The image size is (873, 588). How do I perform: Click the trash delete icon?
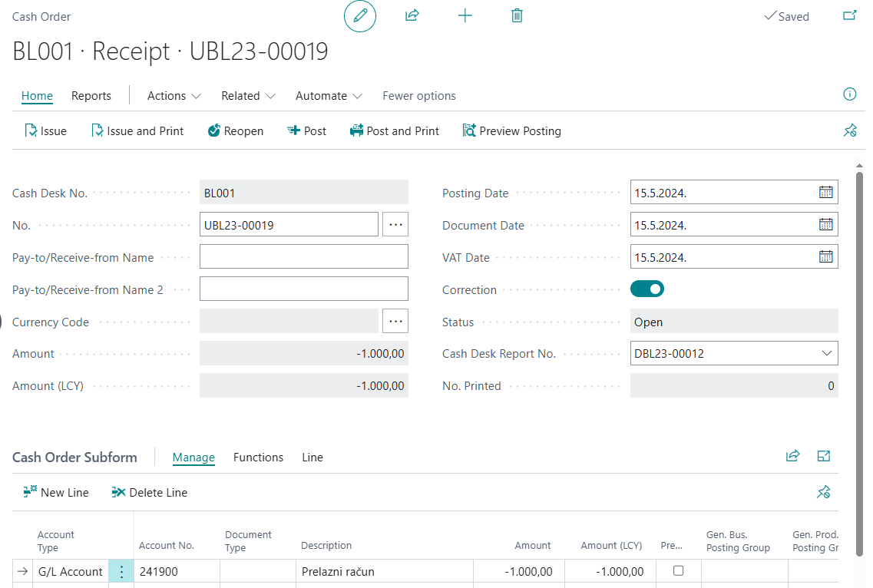tap(517, 15)
